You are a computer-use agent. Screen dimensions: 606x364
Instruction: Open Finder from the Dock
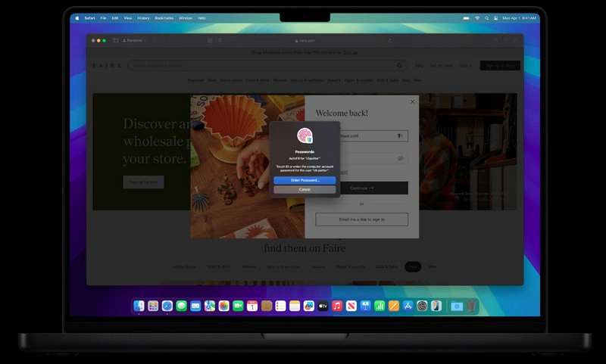[139, 306]
